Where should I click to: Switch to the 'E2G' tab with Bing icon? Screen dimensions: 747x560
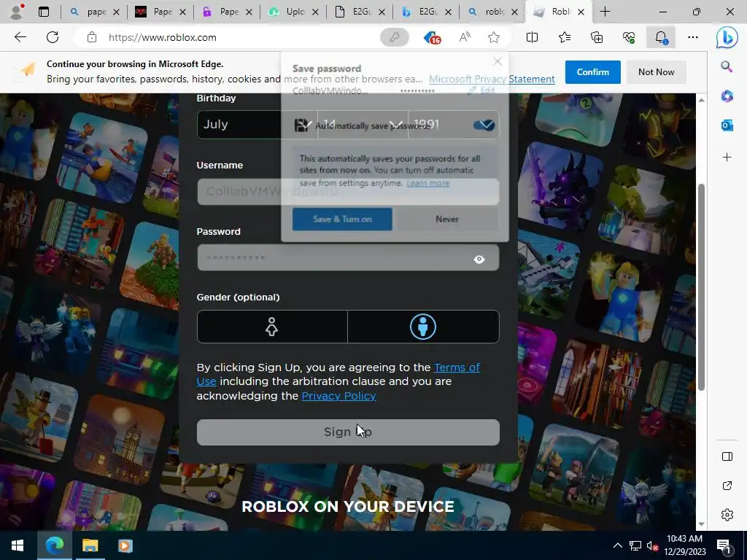pos(426,12)
